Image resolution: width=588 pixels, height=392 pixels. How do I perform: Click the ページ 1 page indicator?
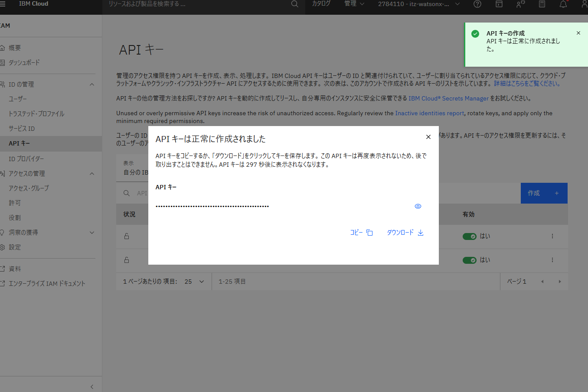pyautogui.click(x=517, y=282)
